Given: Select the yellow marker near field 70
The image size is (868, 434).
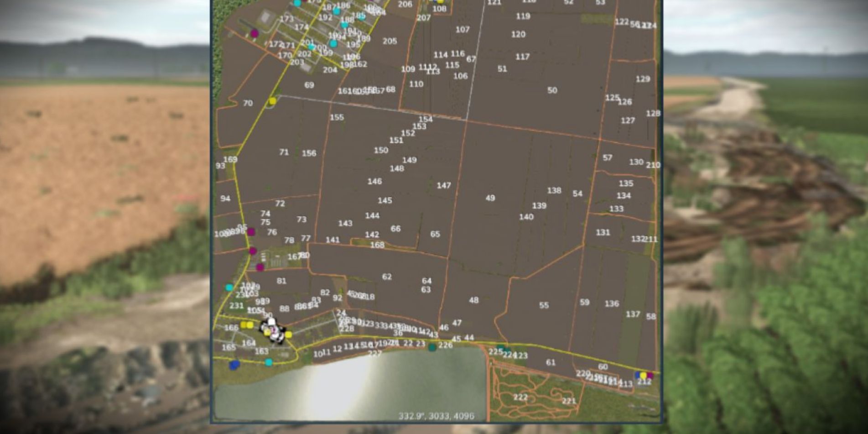Looking at the screenshot, I should [x=272, y=100].
